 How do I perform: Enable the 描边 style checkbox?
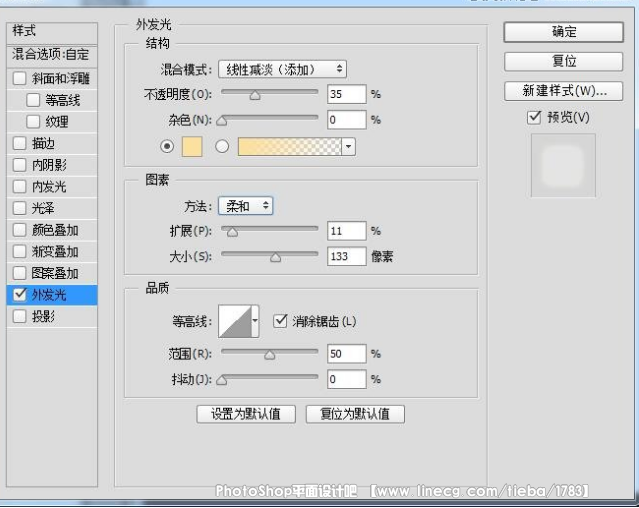pos(19,143)
